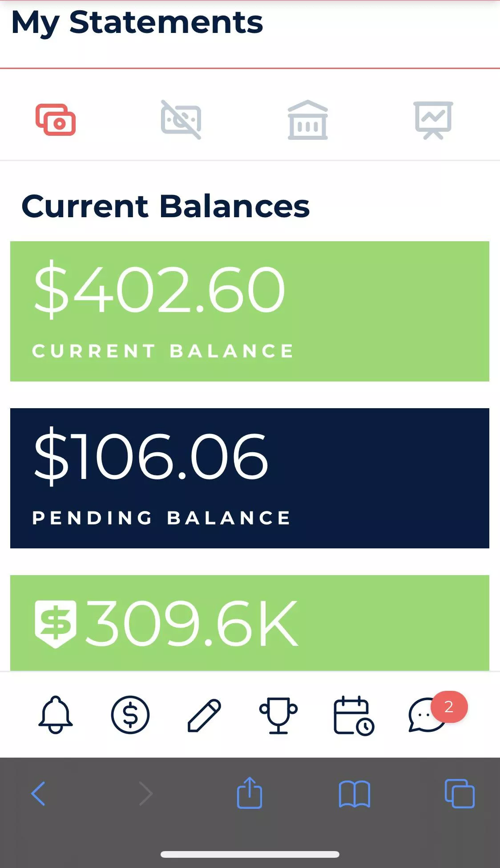Tap the browser share icon

pyautogui.click(x=250, y=793)
